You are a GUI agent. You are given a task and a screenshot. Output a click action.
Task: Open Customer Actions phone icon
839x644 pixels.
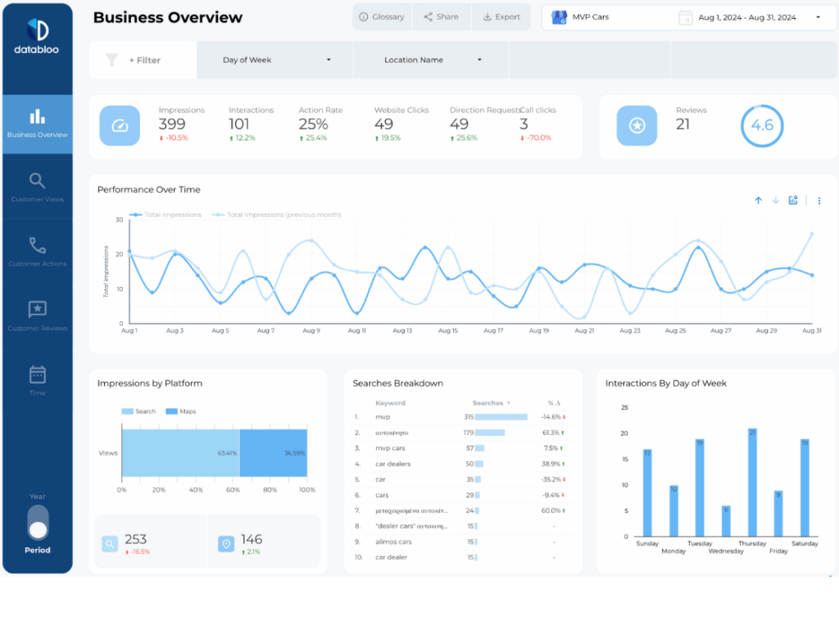point(38,246)
